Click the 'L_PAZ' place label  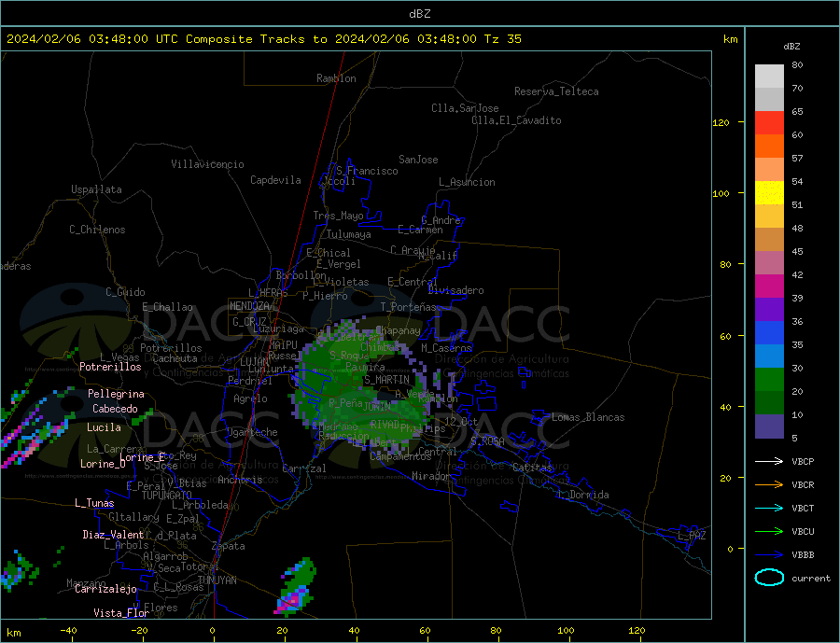692,536
